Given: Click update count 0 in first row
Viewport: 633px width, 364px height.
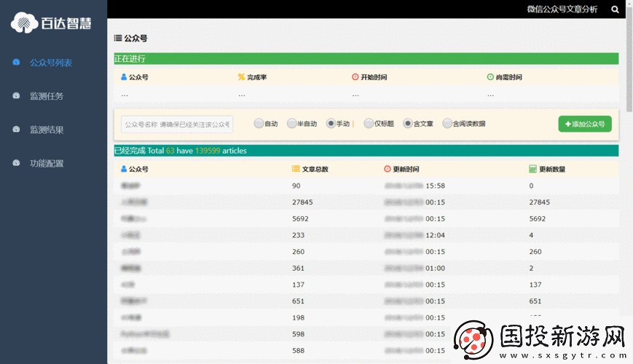Looking at the screenshot, I should [531, 186].
